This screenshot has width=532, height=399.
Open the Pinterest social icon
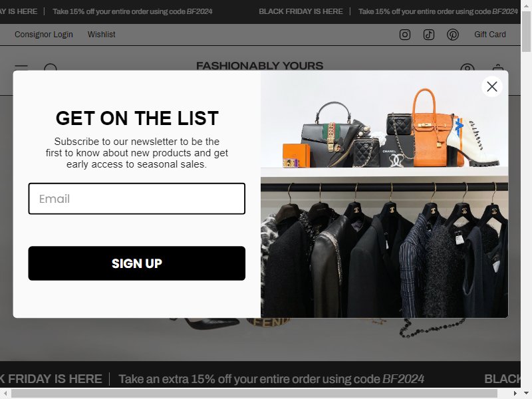(453, 35)
